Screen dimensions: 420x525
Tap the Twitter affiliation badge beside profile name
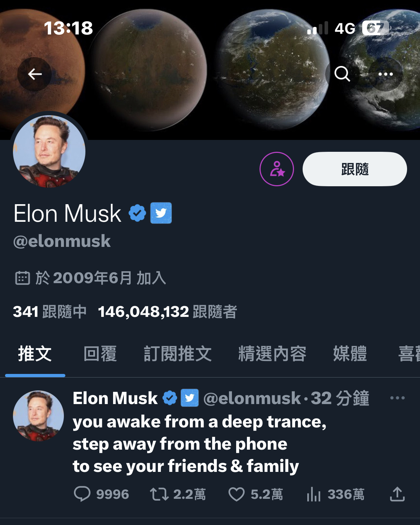click(x=161, y=213)
